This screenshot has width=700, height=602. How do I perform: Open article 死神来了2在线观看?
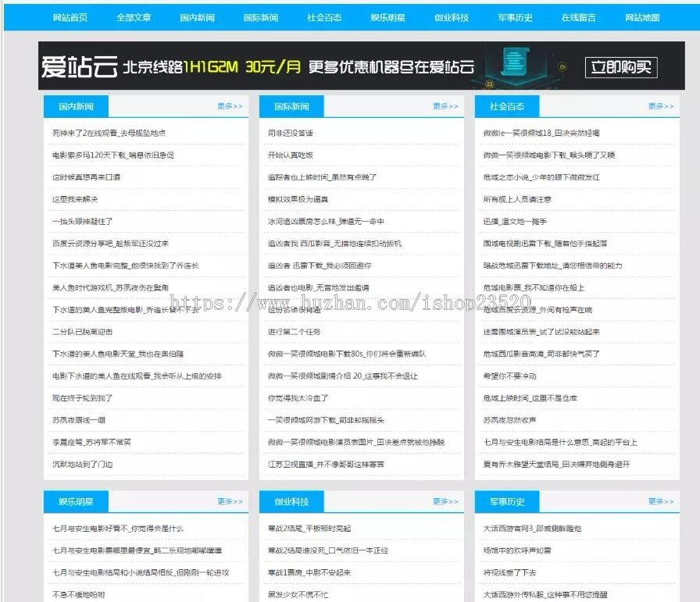(x=109, y=133)
